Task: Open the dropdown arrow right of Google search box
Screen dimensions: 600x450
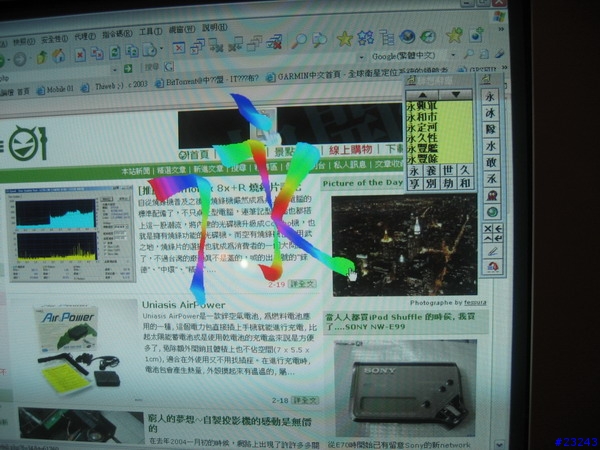Action: click(x=453, y=55)
